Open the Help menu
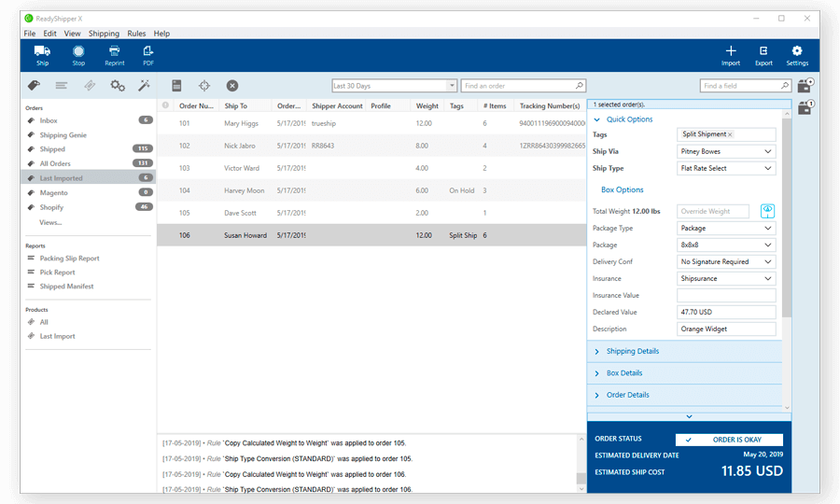The width and height of the screenshot is (840, 504). pyautogui.click(x=161, y=34)
